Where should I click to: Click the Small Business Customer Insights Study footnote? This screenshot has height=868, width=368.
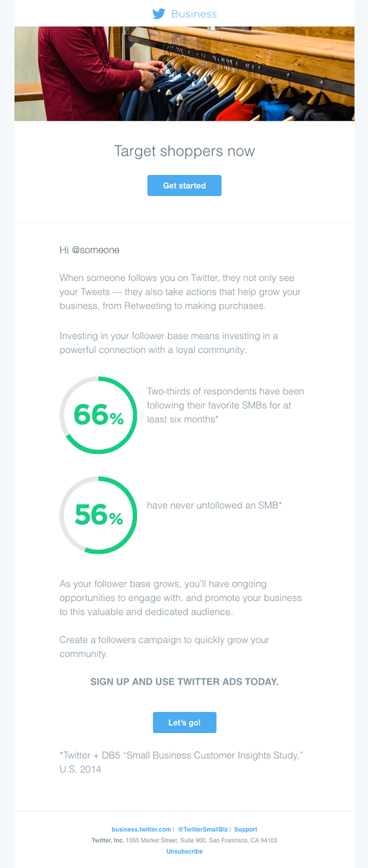click(x=181, y=762)
